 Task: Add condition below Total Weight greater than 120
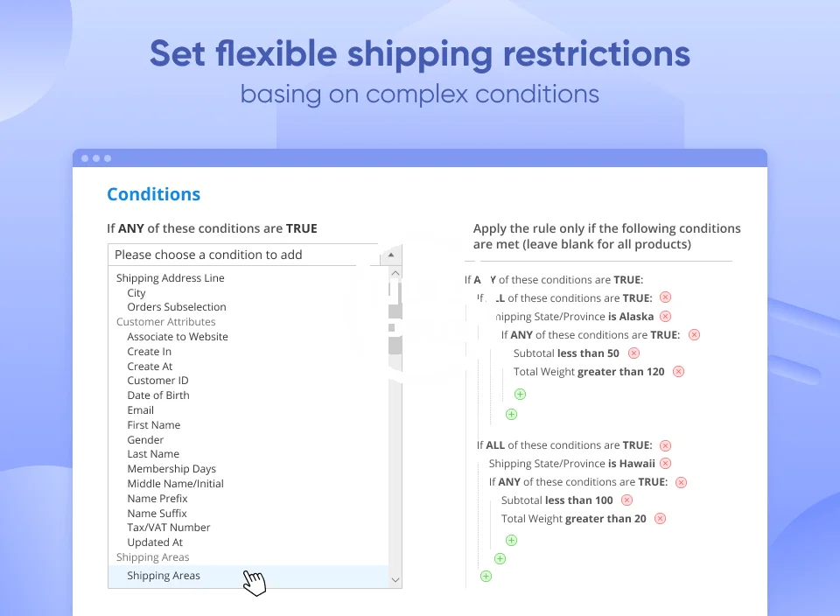[x=520, y=395]
